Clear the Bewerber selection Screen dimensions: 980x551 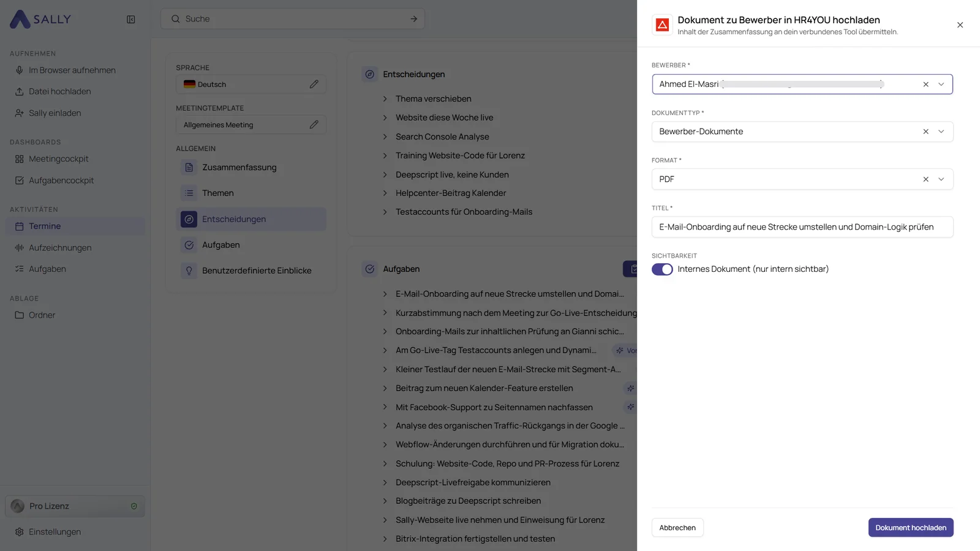925,84
